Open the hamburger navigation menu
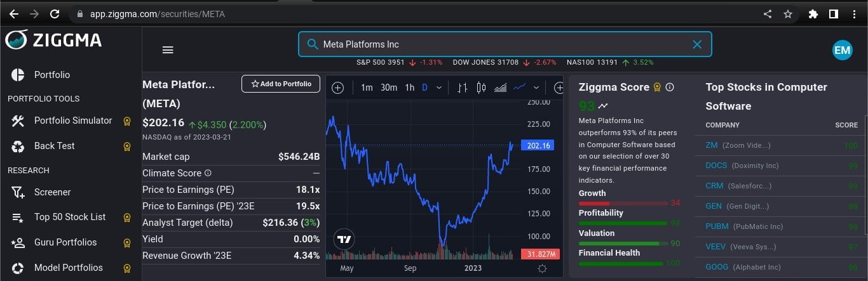This screenshot has width=868, height=281. point(168,50)
